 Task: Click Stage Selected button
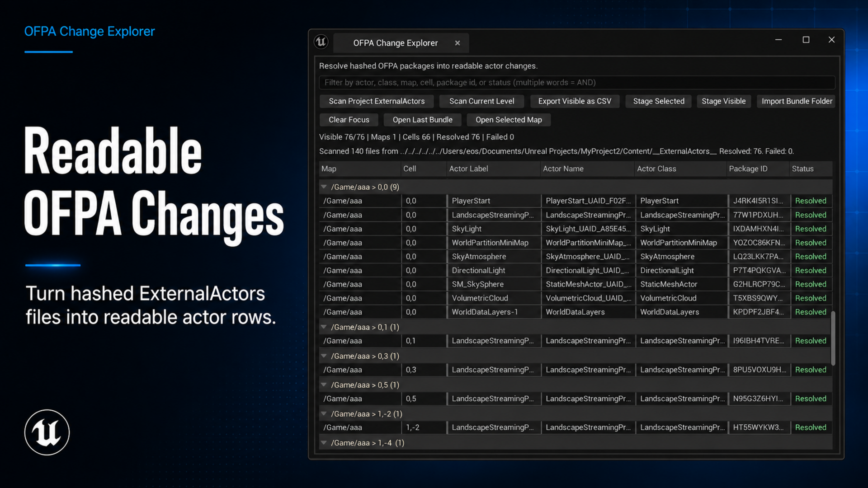659,101
